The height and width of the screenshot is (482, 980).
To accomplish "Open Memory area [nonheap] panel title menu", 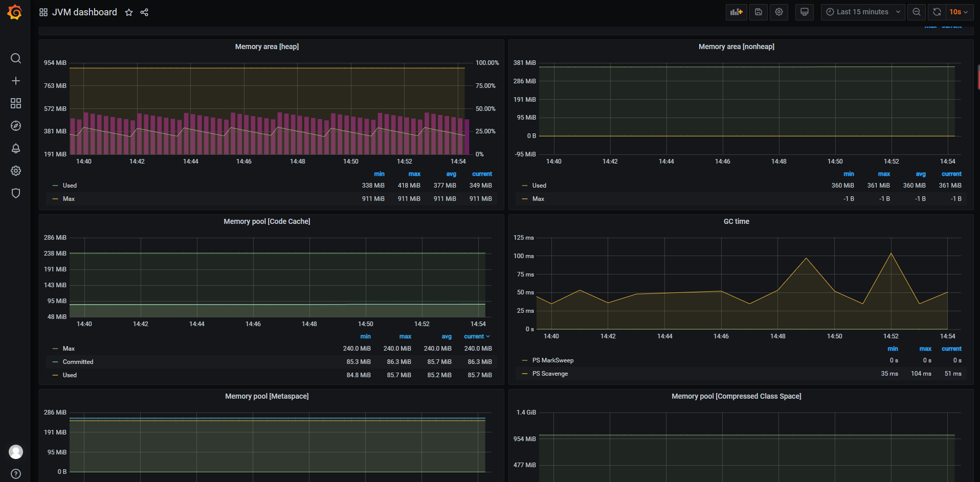I will (x=737, y=47).
